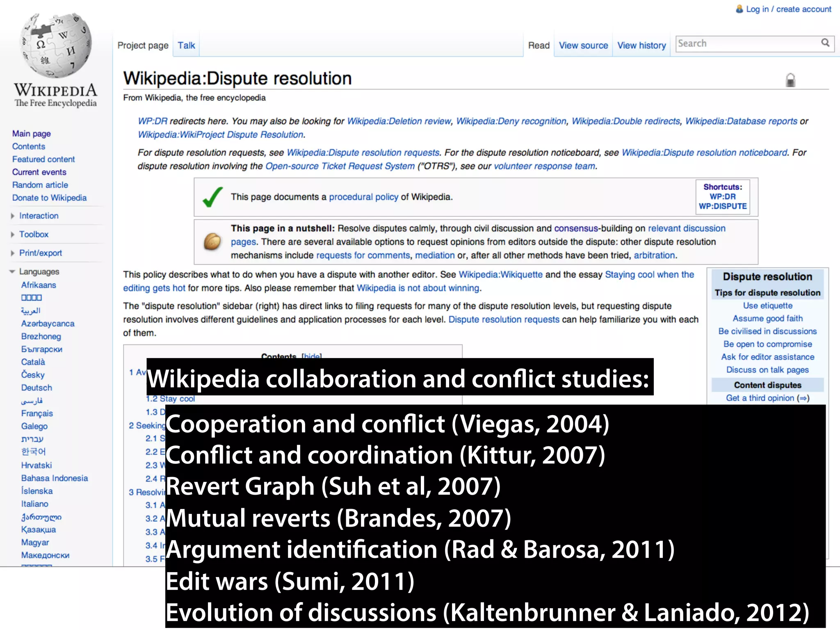Switch language to Hrvatski
This screenshot has height=630, width=840.
point(37,465)
